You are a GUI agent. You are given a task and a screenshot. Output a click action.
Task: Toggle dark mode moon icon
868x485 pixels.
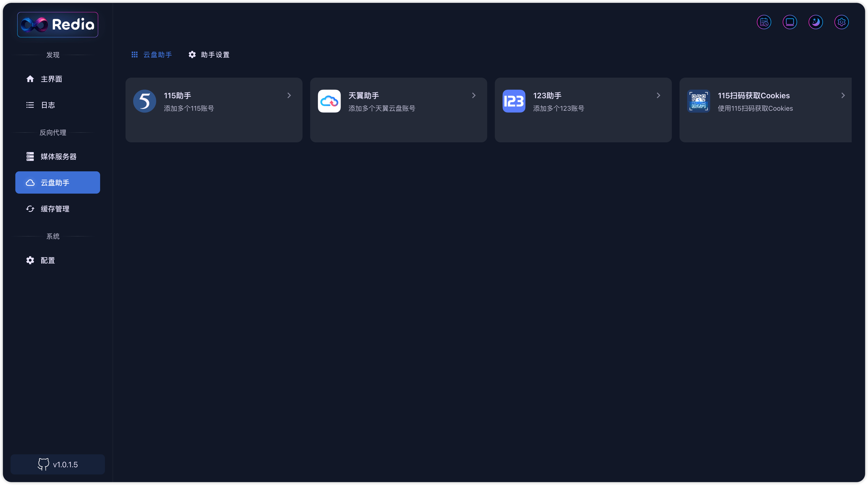816,22
